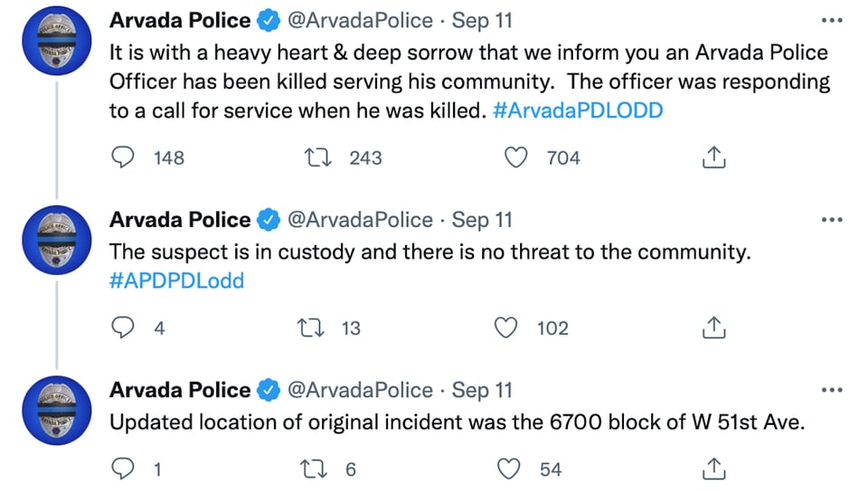The height and width of the screenshot is (492, 868).
Task: Reply to the suspect in custody tweet
Action: [x=122, y=327]
